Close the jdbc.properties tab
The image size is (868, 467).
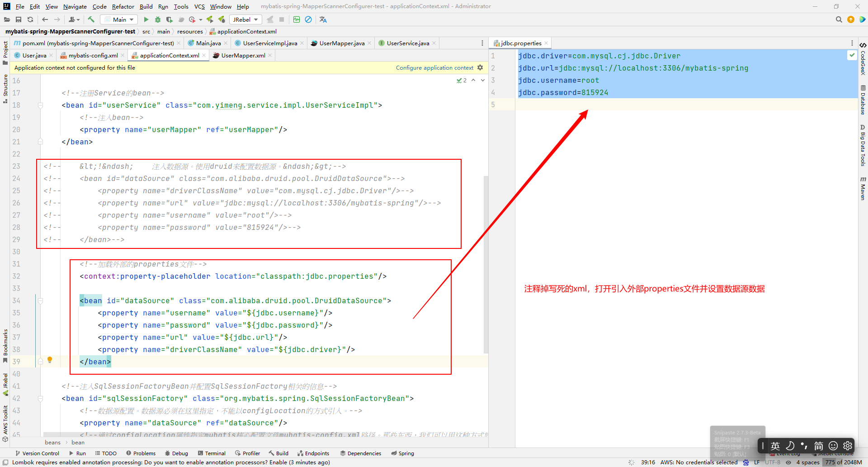pos(546,43)
